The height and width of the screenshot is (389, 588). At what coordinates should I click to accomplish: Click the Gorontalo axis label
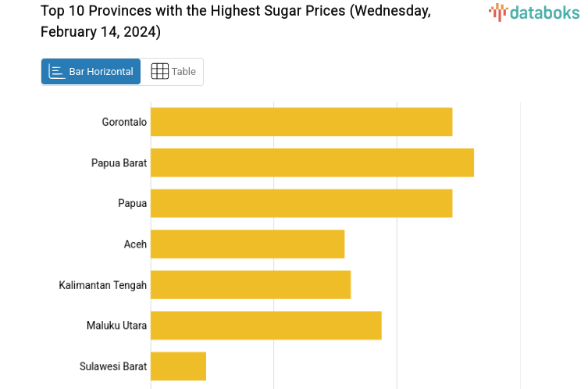(x=124, y=122)
